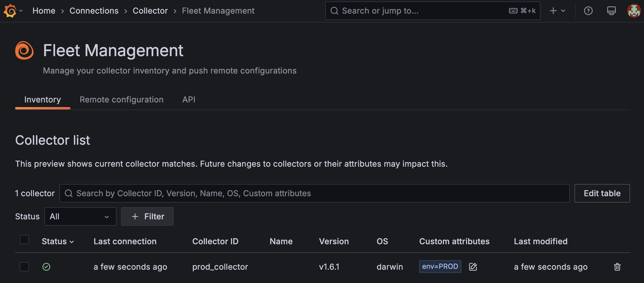Click the display/kiosk monitor icon

[611, 11]
